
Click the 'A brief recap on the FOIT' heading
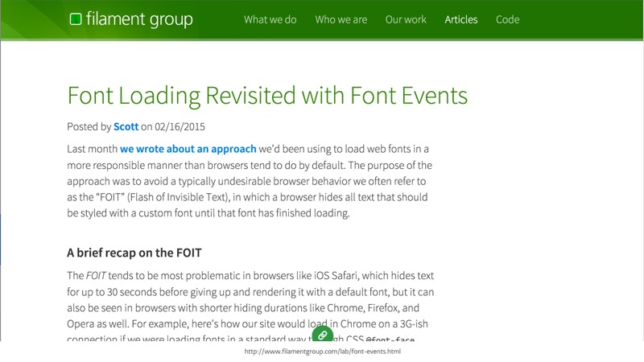coord(134,253)
